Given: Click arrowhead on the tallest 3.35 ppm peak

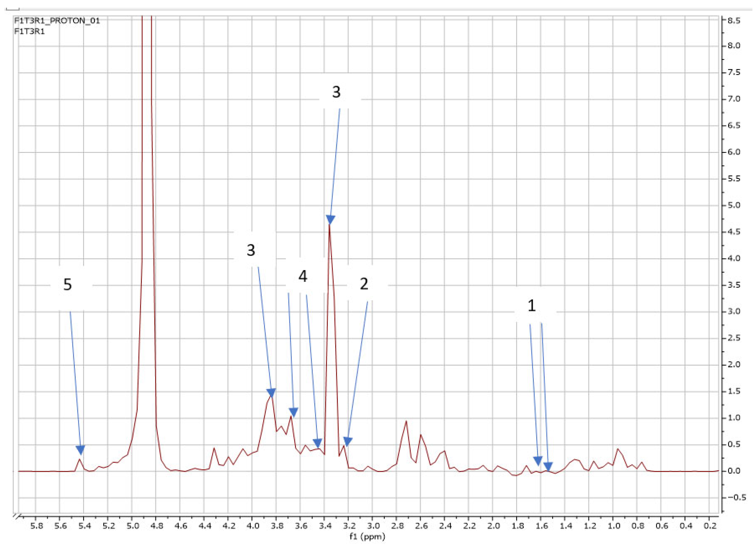Looking at the screenshot, I should [x=330, y=220].
